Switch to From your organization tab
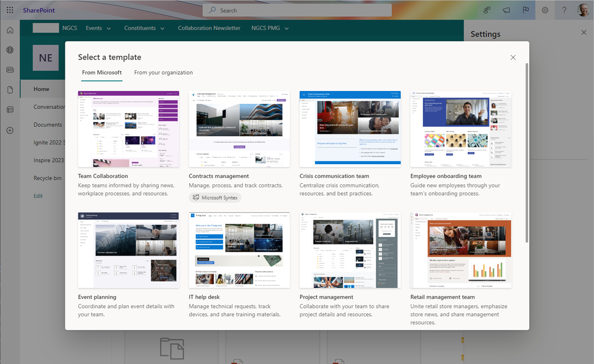The image size is (594, 364). [164, 73]
